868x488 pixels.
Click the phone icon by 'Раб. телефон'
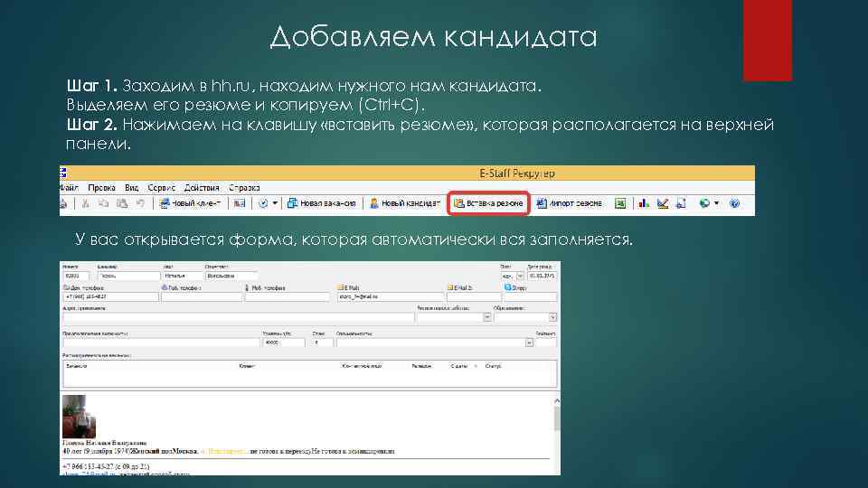click(x=165, y=287)
